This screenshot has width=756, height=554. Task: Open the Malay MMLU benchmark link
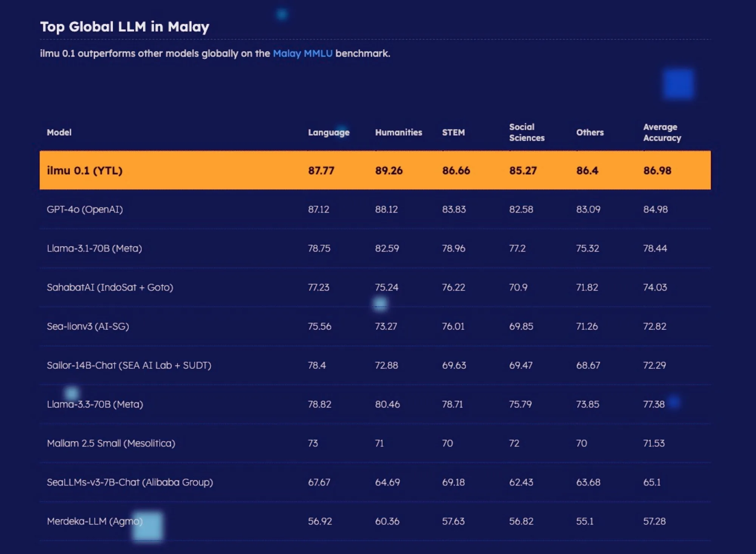302,54
